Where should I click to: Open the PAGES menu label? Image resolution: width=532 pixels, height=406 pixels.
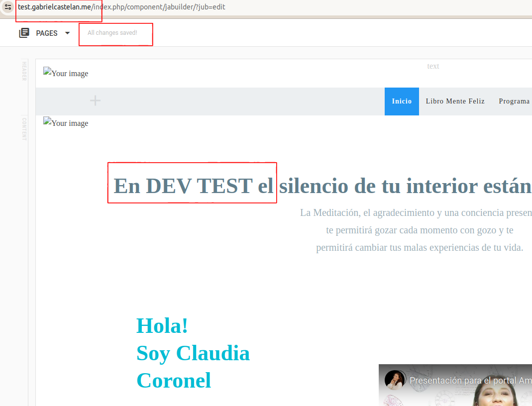point(47,33)
